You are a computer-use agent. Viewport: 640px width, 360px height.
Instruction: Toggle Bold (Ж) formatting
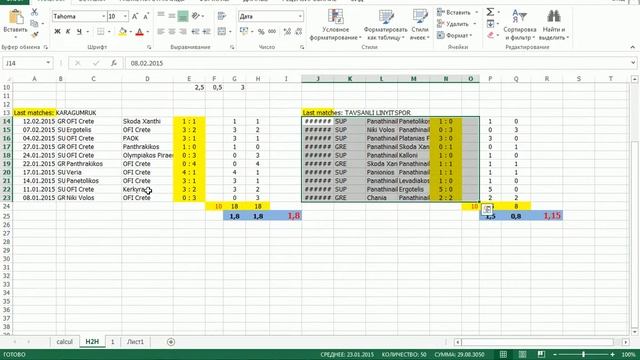(57, 31)
